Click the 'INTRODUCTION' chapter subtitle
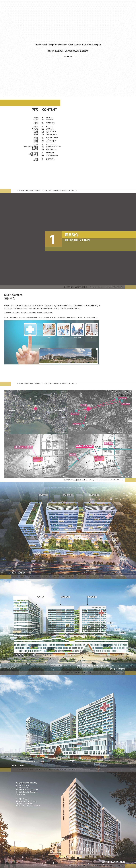The height and width of the screenshot is (868, 136). tap(77, 240)
